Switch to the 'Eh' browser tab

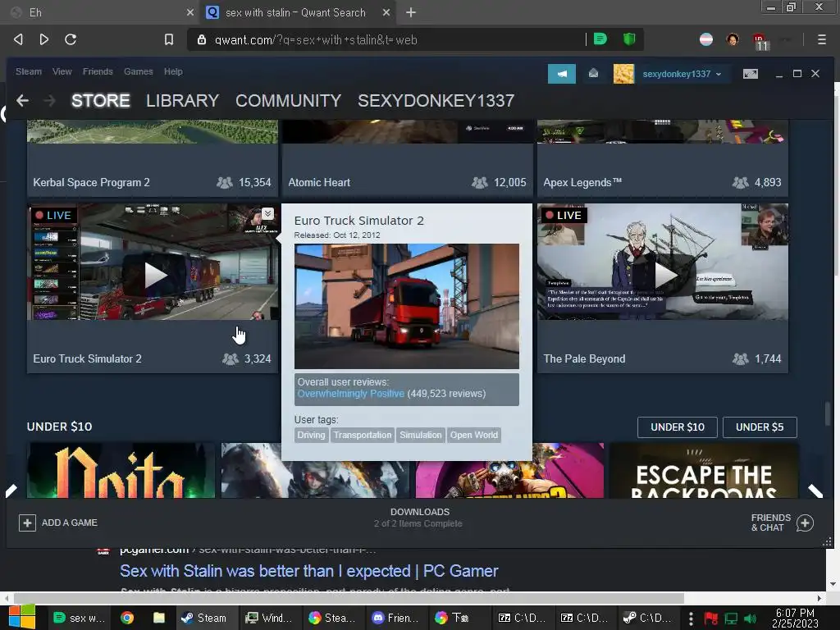(102, 12)
